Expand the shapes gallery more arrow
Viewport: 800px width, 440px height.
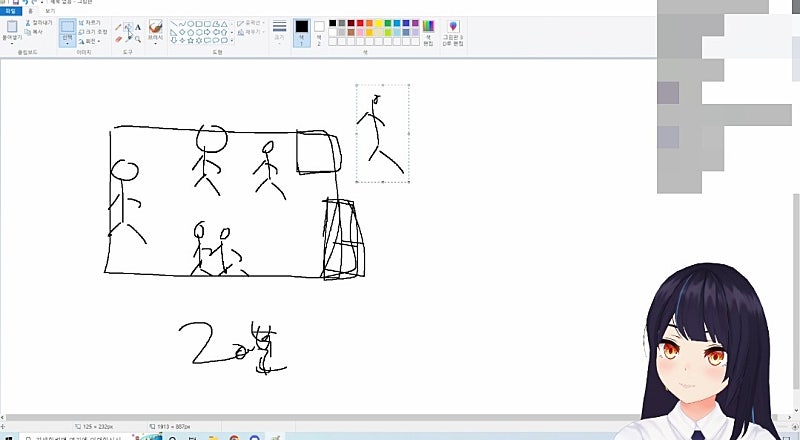click(232, 40)
